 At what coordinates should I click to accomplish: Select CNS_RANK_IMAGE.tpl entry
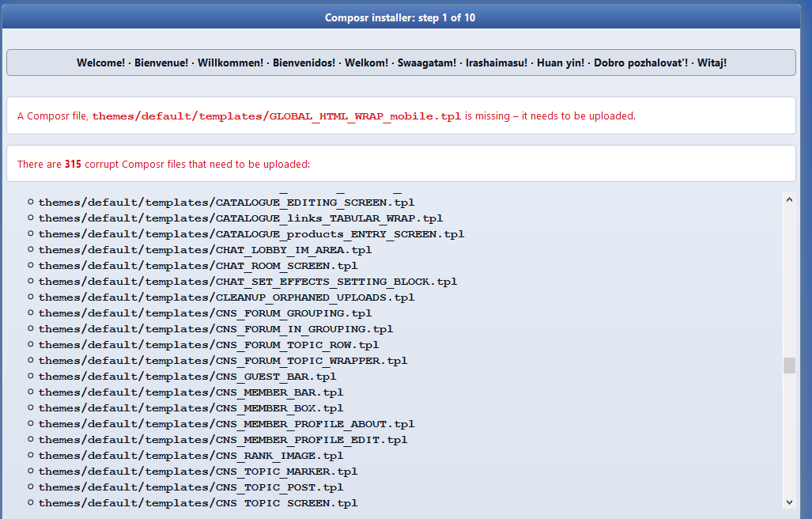point(191,456)
